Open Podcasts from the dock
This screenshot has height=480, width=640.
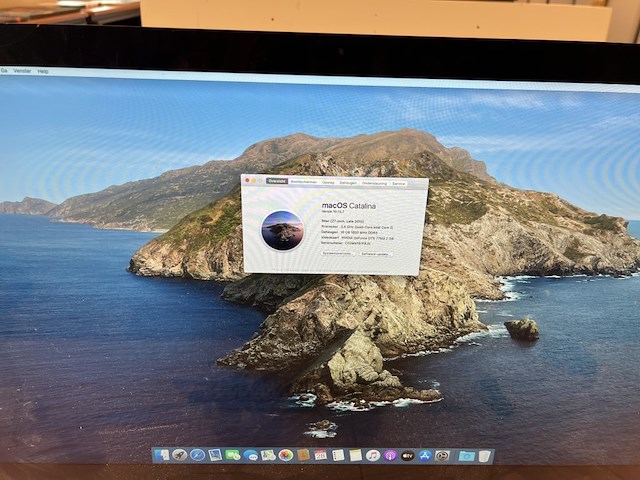coord(390,455)
